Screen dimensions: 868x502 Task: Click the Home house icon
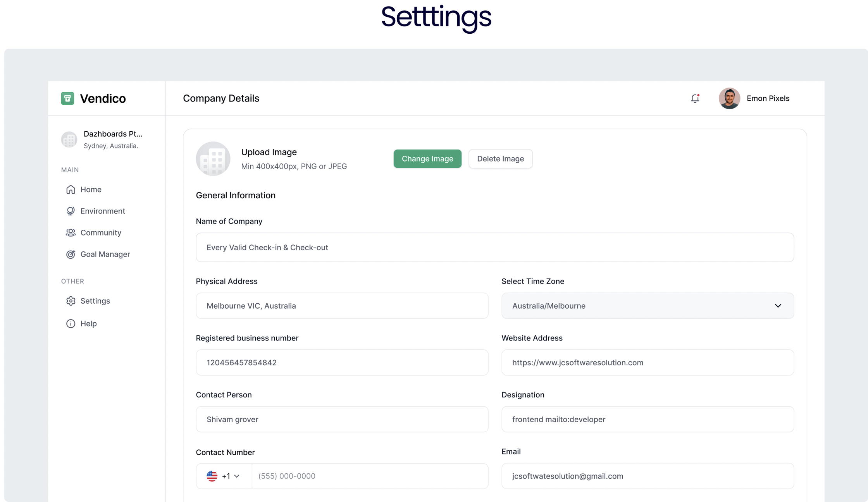click(x=71, y=189)
